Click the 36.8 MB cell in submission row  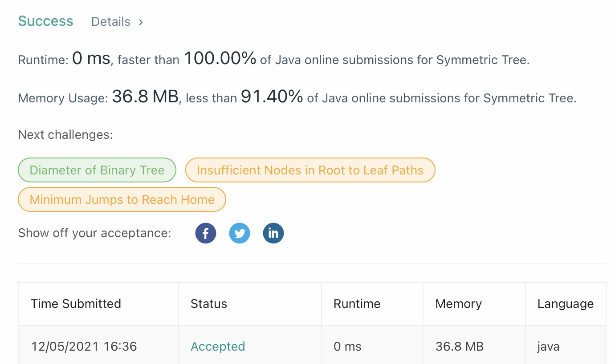(x=459, y=346)
